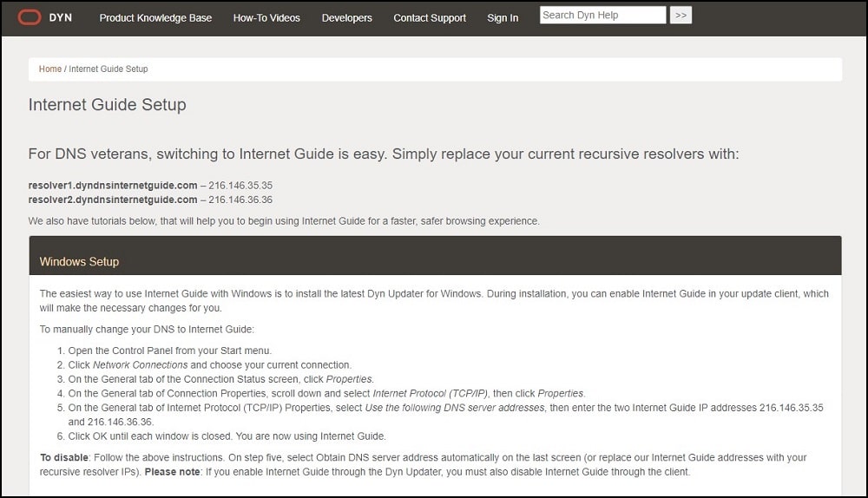This screenshot has height=498, width=868.
Task: Click the Oracle Dyn logo icon
Action: [30, 17]
